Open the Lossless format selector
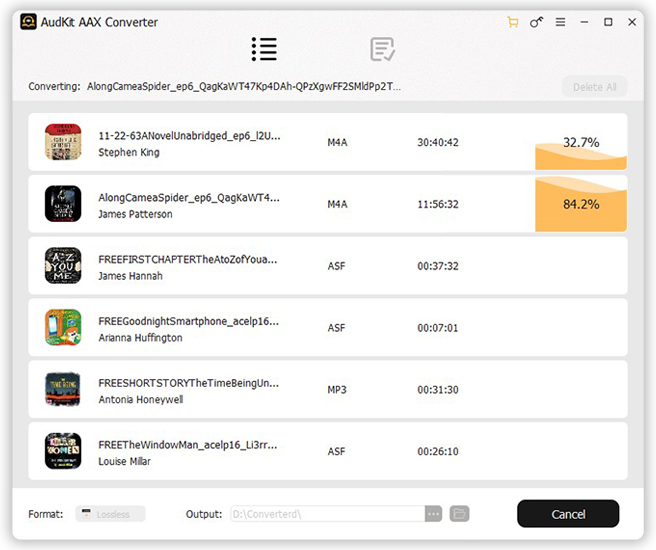Image resolution: width=656 pixels, height=550 pixels. 110,514
